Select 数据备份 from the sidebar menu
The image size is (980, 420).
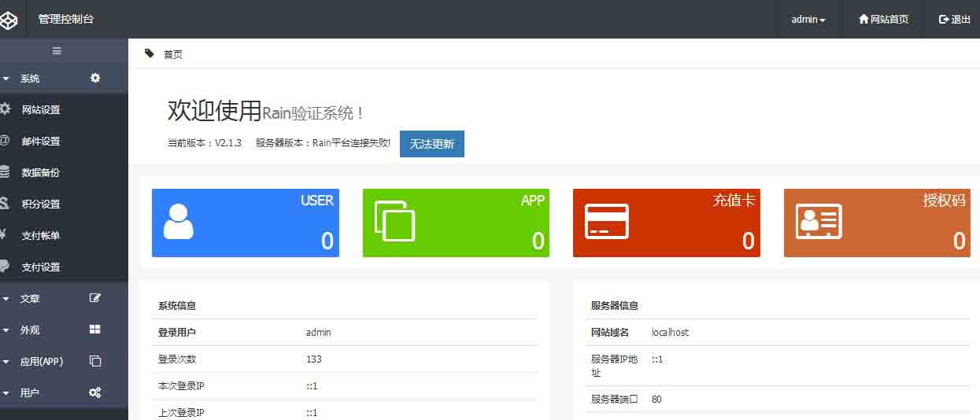click(x=41, y=173)
